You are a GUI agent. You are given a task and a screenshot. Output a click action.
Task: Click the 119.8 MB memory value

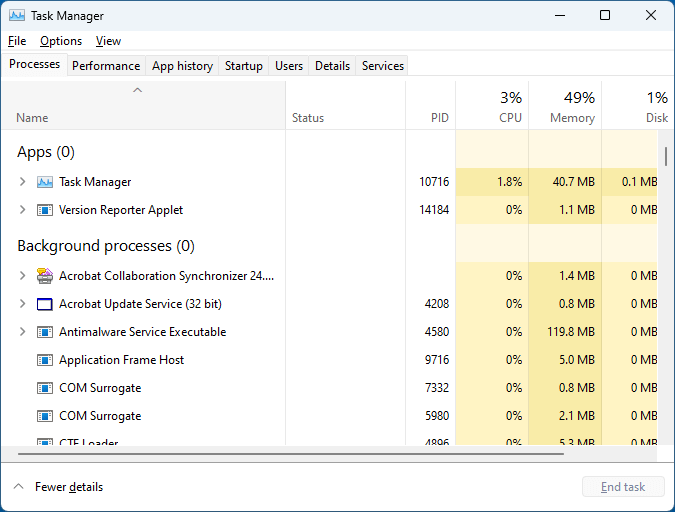pos(571,332)
